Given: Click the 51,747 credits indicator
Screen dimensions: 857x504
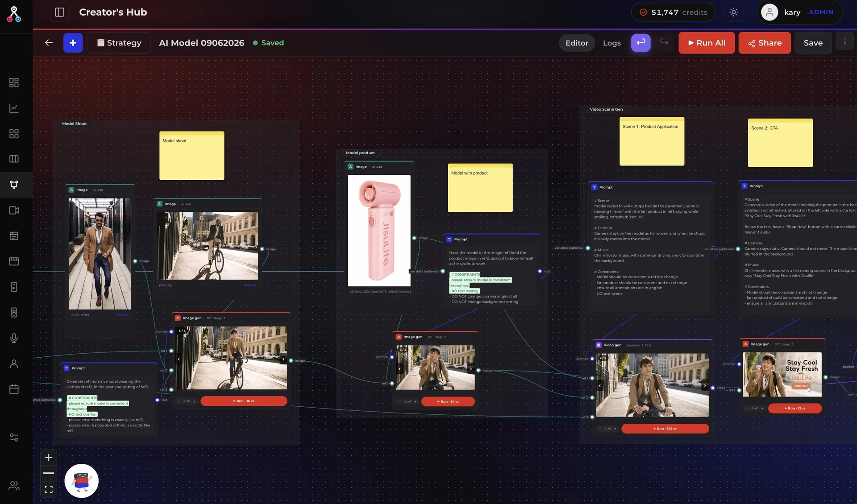Looking at the screenshot, I should pyautogui.click(x=673, y=12).
